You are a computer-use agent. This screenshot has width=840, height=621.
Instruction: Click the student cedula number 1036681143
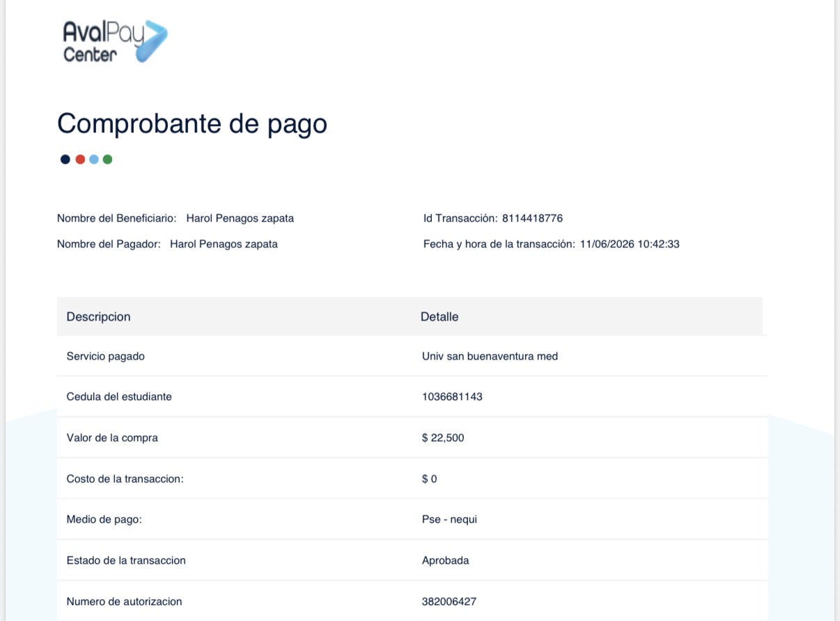[x=452, y=397]
